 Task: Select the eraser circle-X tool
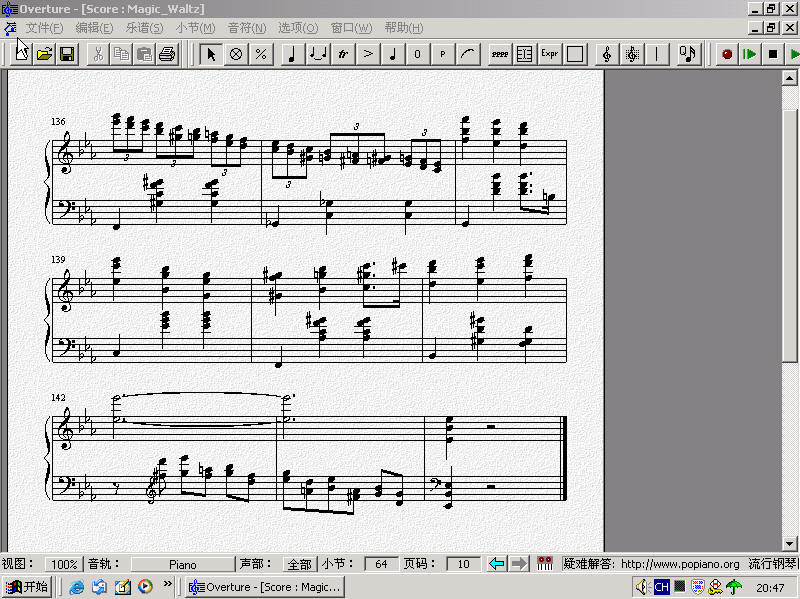click(236, 54)
